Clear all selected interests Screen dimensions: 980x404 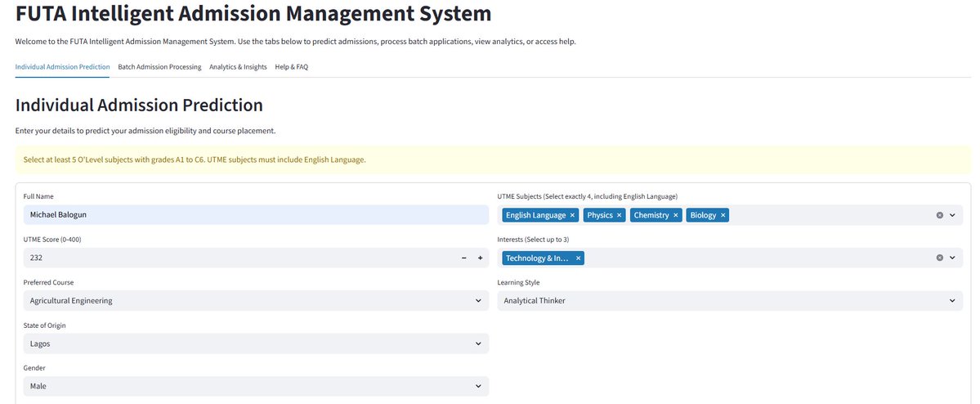939,258
